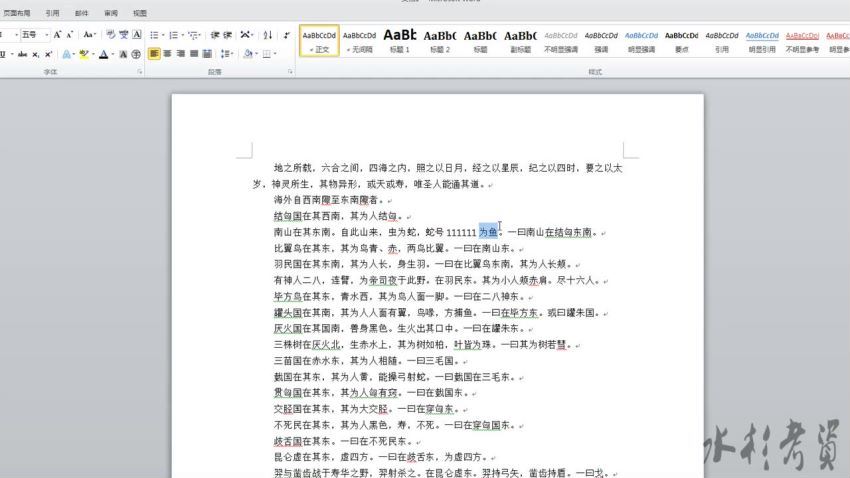Click the Sort icon

point(268,35)
